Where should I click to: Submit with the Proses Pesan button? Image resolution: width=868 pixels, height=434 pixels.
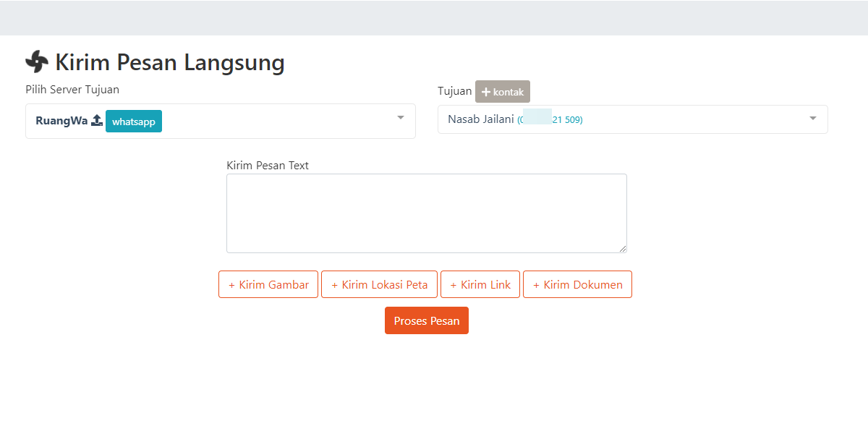[427, 320]
